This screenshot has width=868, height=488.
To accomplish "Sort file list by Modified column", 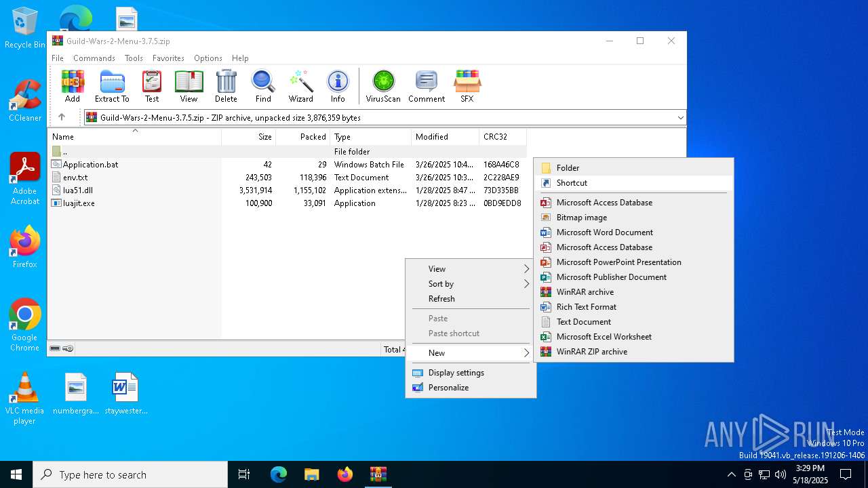I will click(446, 137).
